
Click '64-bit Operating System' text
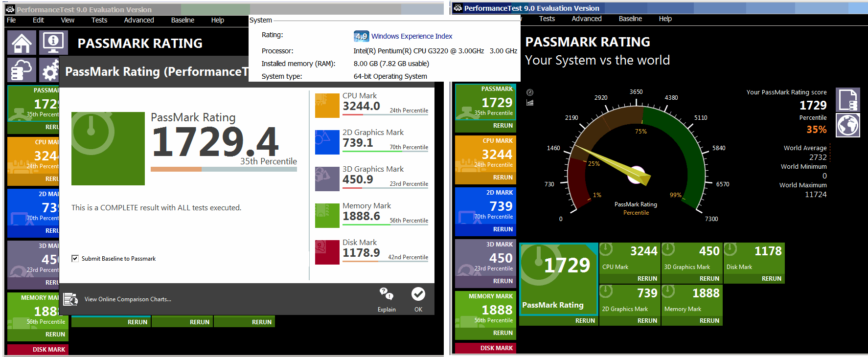pyautogui.click(x=390, y=76)
